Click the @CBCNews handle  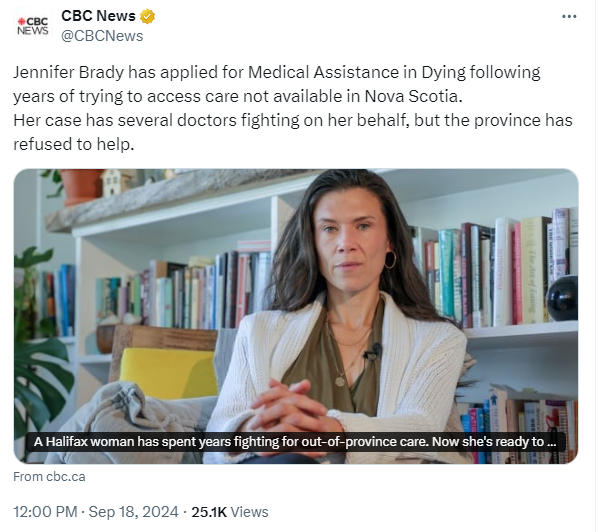coord(102,36)
